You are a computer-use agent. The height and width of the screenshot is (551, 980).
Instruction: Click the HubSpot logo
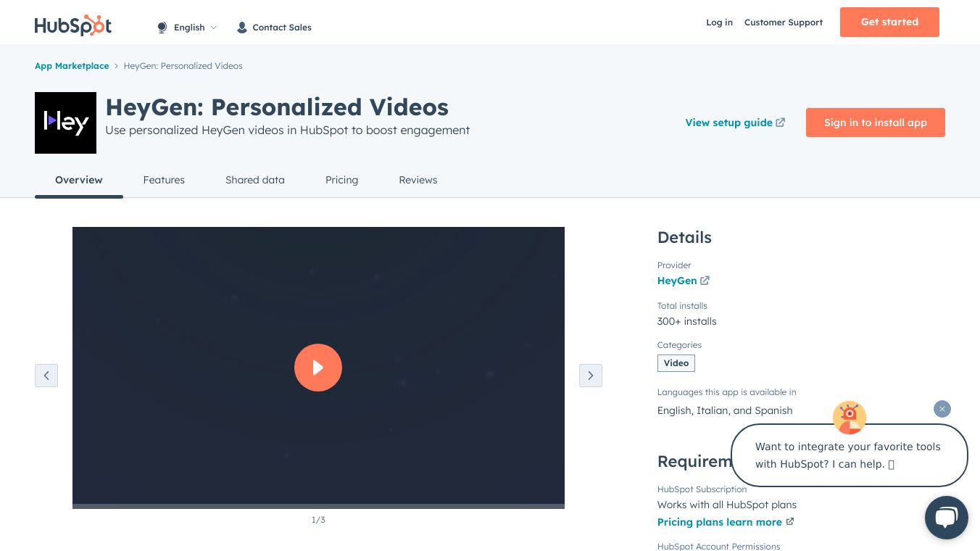click(73, 25)
